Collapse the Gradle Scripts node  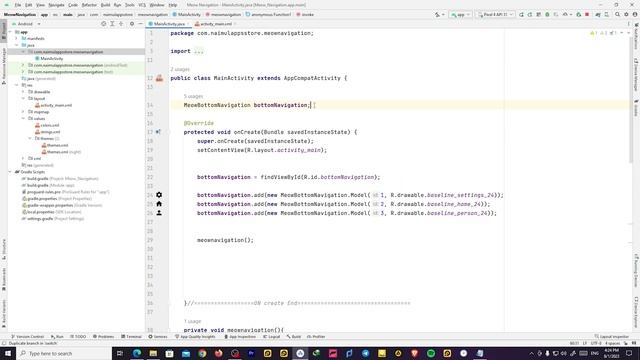10,172
